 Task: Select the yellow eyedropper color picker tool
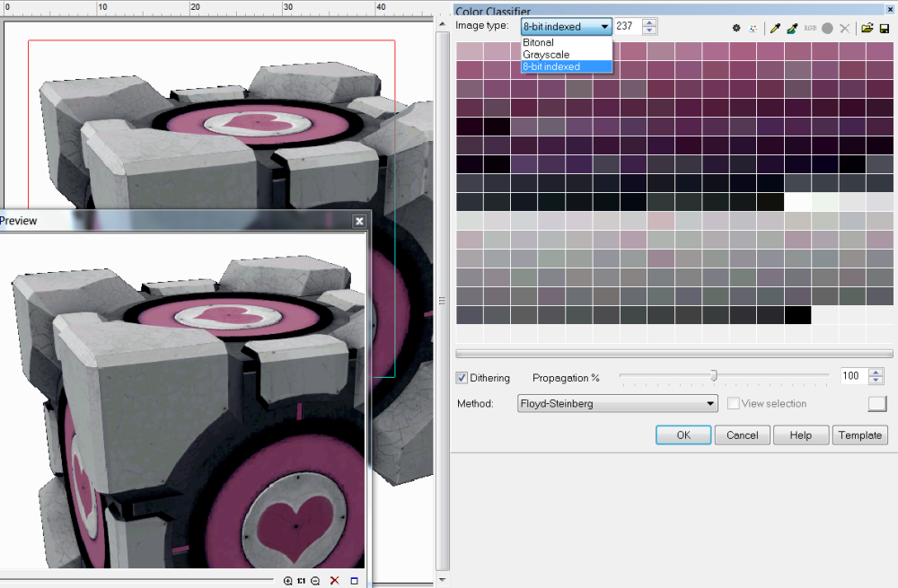tap(775, 28)
